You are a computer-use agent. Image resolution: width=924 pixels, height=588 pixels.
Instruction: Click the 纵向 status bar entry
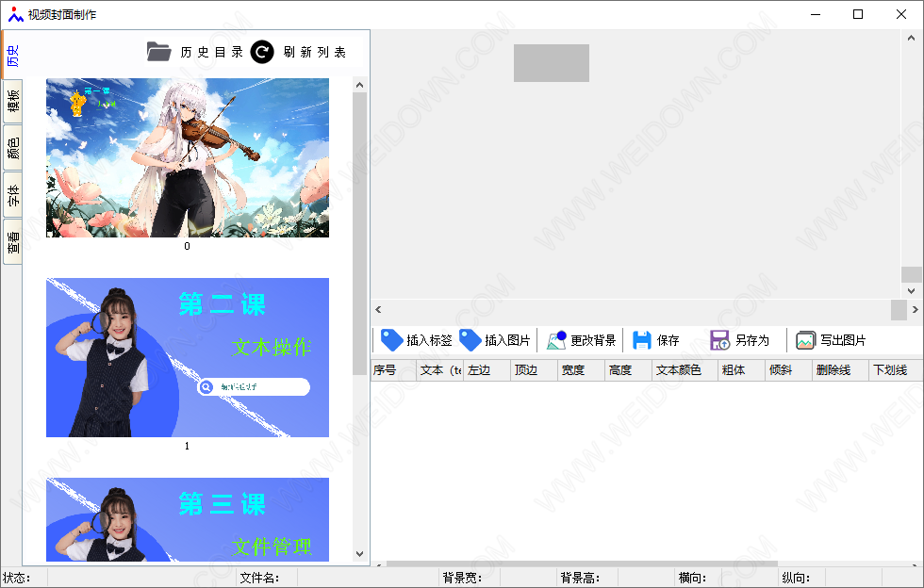pos(796,578)
